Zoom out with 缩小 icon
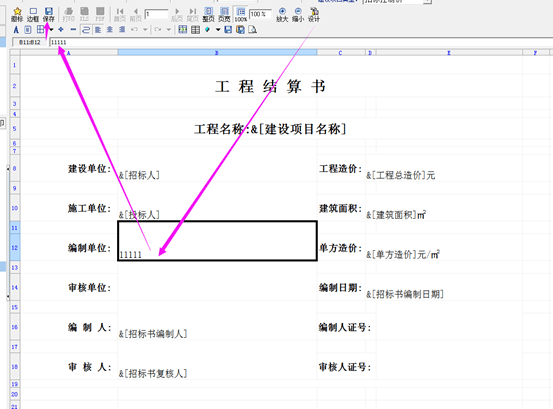Screen dimensions: 553x409 tap(298, 15)
